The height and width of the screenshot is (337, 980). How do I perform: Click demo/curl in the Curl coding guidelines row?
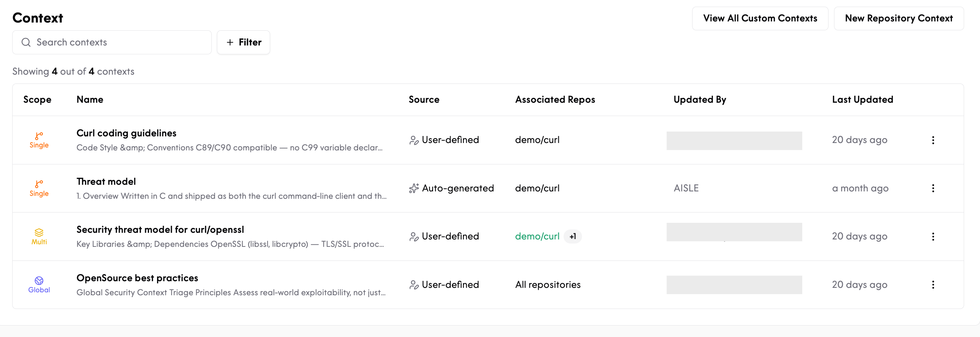[537, 140]
